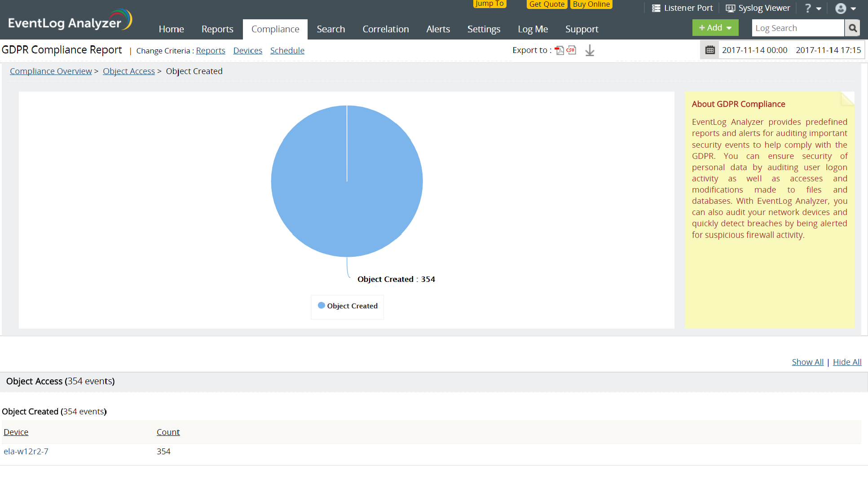Click Hide All to collapse sections
Screen dimensions: 868x492
click(847, 362)
